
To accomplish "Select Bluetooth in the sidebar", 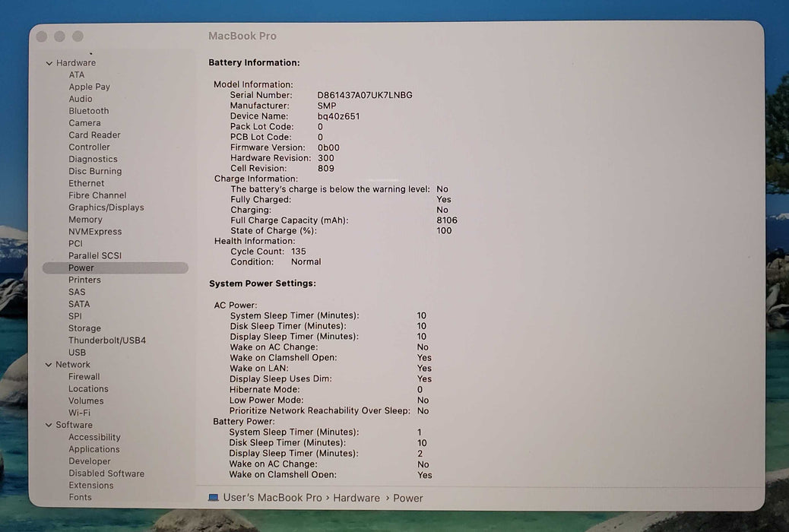I will (89, 111).
